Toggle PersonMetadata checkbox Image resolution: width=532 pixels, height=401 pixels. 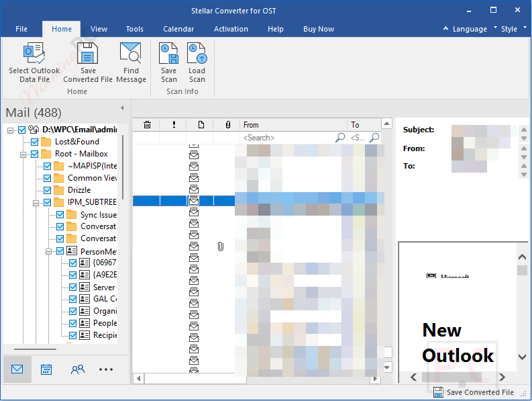click(x=60, y=251)
